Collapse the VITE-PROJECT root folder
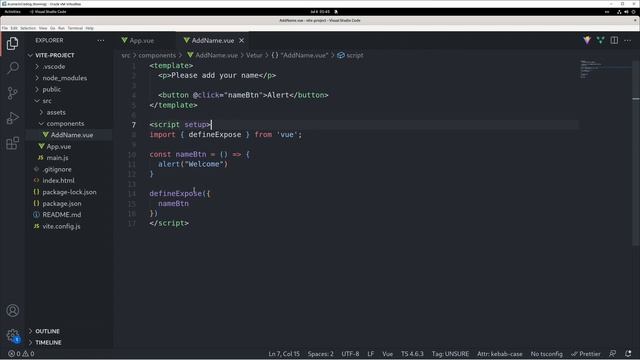The image size is (640, 360). (x=55, y=55)
